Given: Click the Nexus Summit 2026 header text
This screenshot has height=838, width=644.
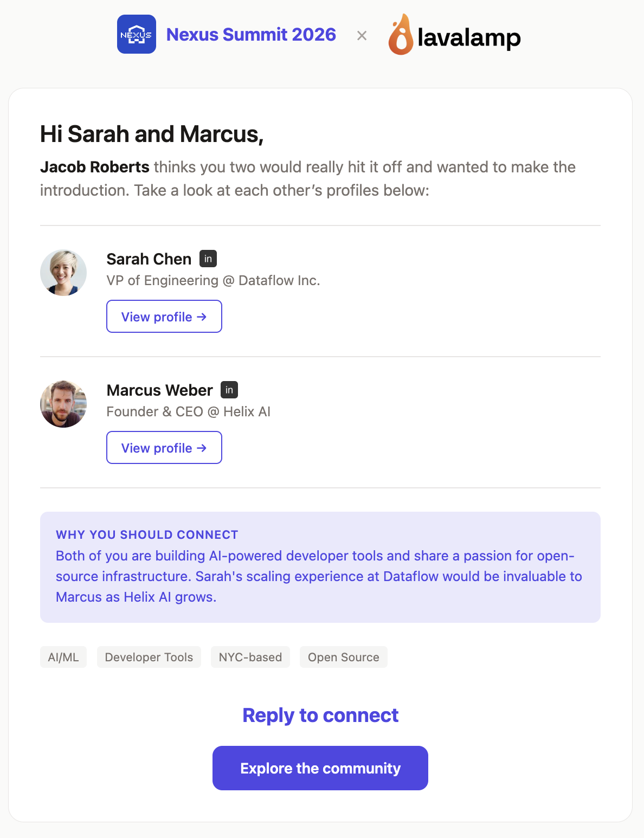Looking at the screenshot, I should 251,34.
